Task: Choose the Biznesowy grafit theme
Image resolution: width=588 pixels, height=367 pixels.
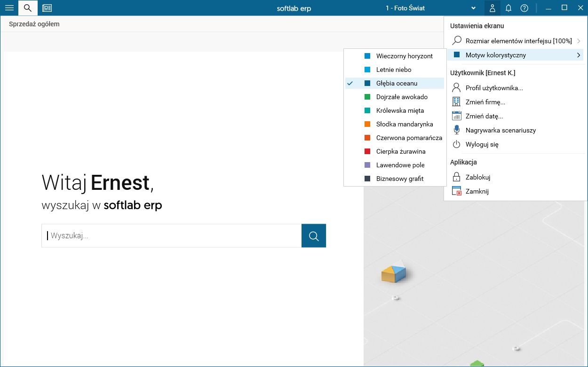Action: pos(394,179)
